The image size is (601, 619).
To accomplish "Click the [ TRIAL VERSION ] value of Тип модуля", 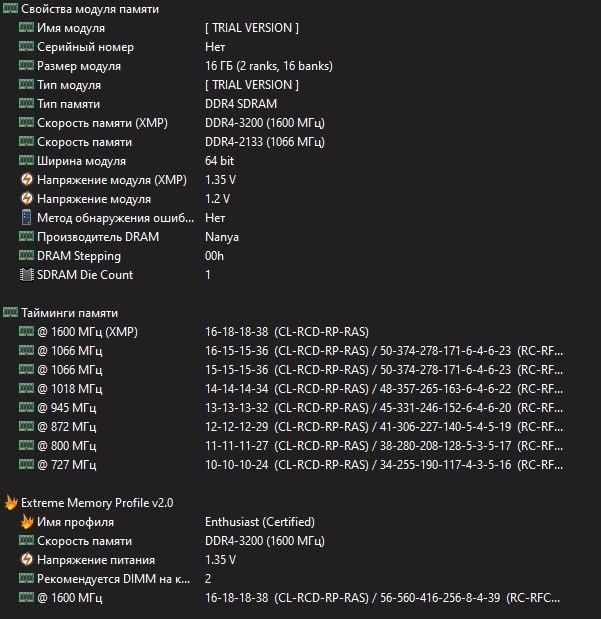I will (x=252, y=85).
